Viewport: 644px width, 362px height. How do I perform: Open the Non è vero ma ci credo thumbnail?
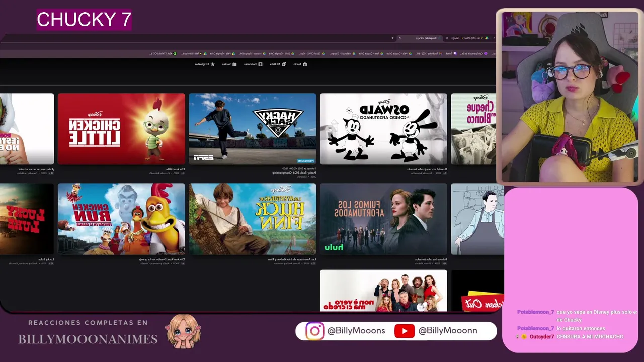click(383, 291)
